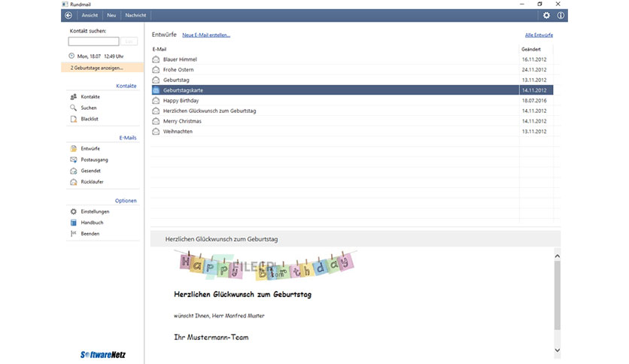This screenshot has width=629, height=364.
Task: Open the Gesendet folder
Action: point(90,171)
